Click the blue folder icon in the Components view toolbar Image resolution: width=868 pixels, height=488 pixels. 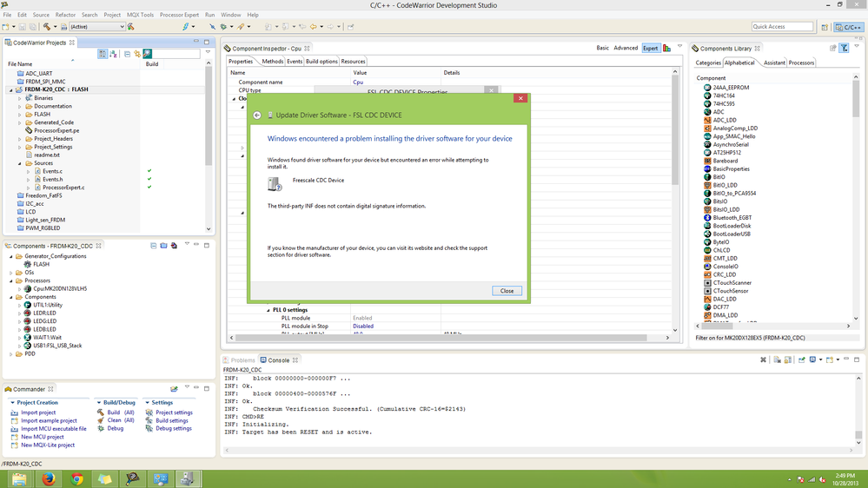click(164, 246)
